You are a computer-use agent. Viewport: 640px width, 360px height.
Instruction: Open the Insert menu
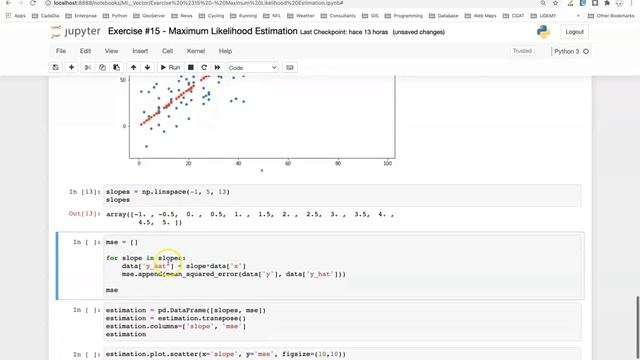pos(140,51)
